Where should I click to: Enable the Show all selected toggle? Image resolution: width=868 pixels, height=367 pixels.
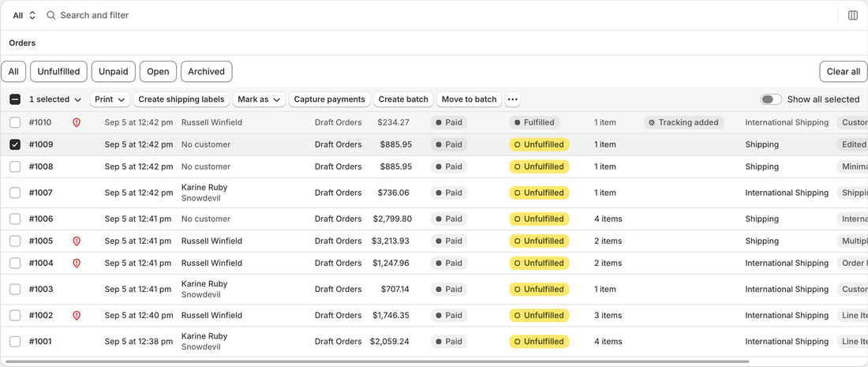pos(771,99)
